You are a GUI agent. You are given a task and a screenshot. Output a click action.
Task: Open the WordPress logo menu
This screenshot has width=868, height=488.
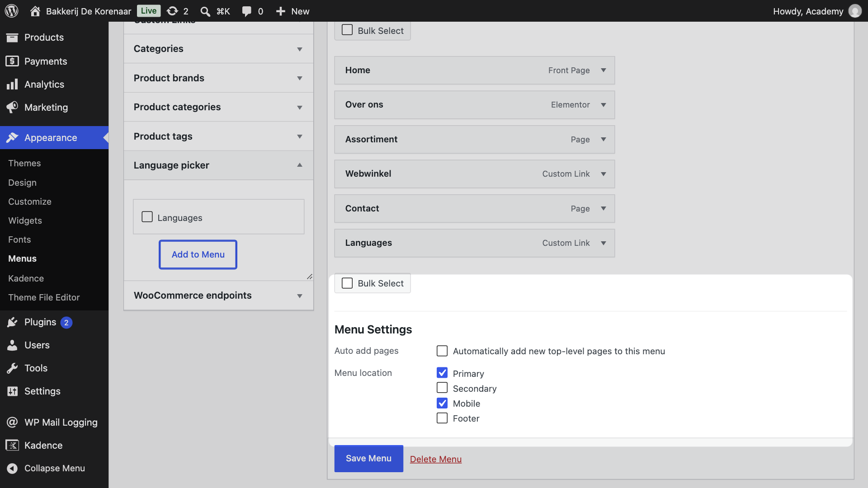(x=12, y=11)
